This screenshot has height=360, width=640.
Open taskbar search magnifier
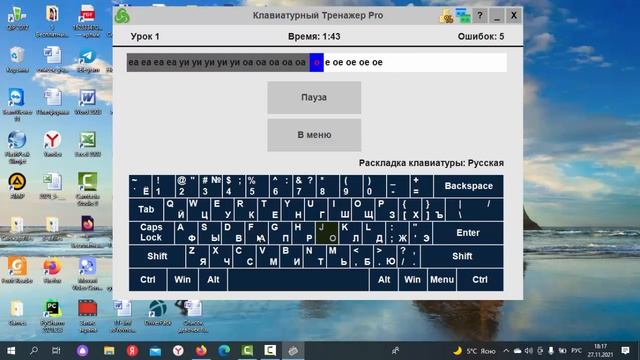[x=34, y=351]
